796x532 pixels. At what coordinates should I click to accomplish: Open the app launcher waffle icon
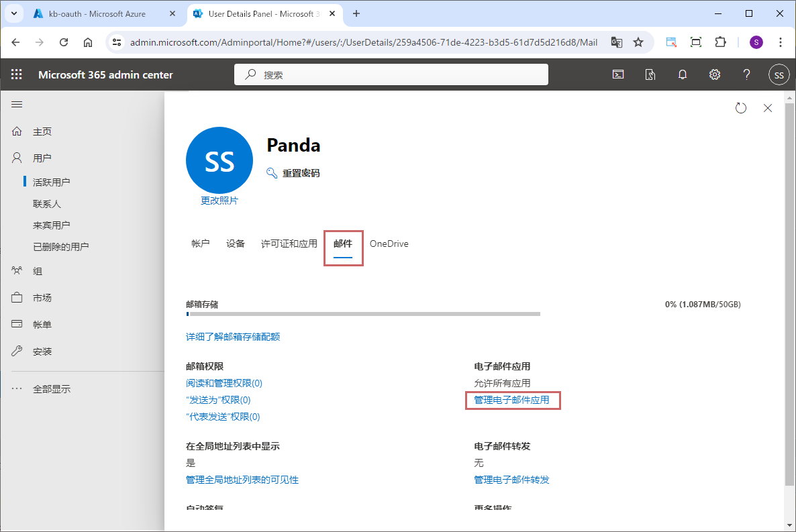pos(17,74)
